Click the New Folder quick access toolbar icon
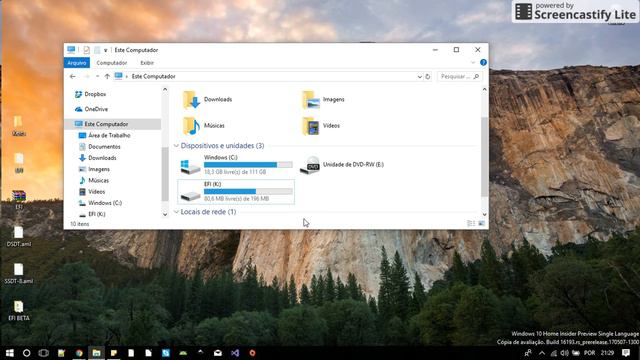640x360 pixels. (97, 50)
